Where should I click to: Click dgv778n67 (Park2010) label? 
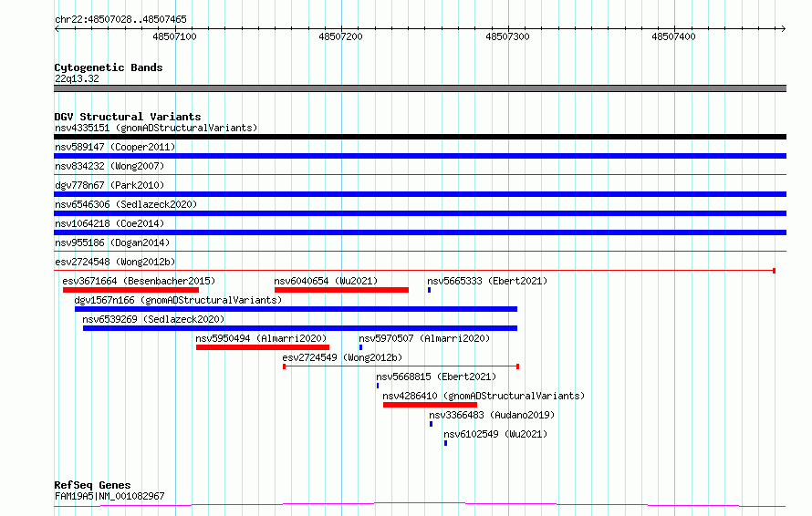(x=109, y=185)
